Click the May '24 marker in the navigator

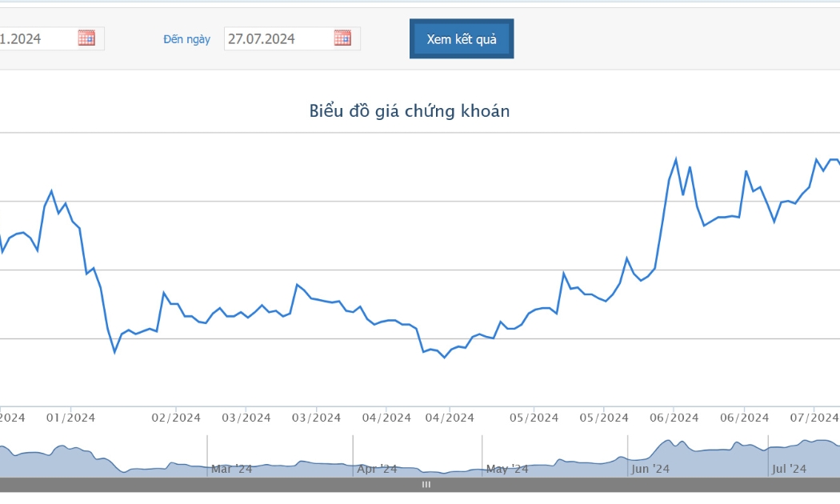tap(506, 469)
